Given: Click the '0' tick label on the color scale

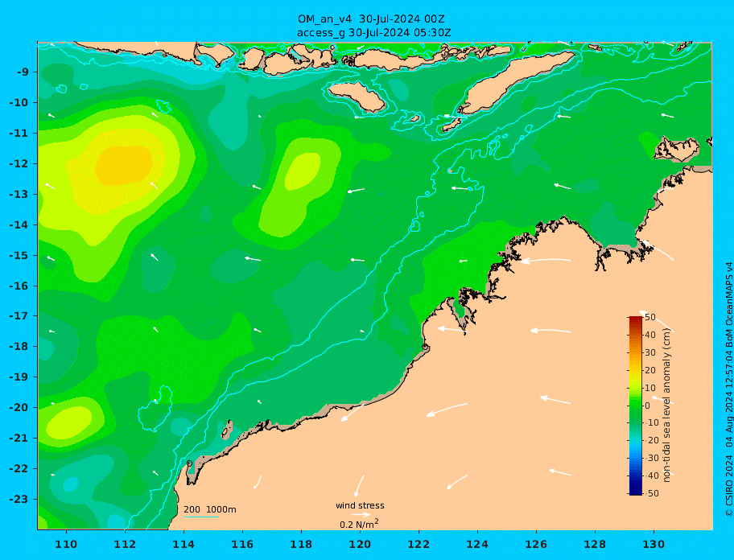Looking at the screenshot, I should pos(648,406).
